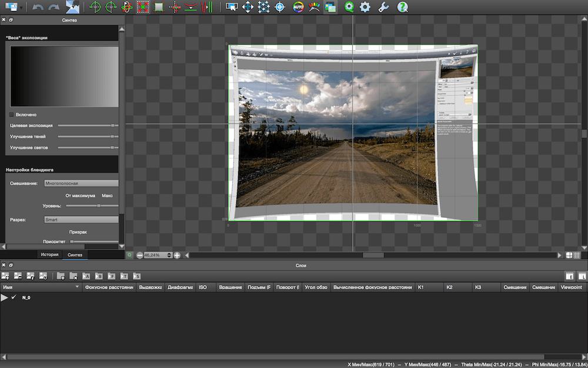The image size is (588, 368).
Task: Click the auto-fit panorama icon
Action: tap(143, 6)
